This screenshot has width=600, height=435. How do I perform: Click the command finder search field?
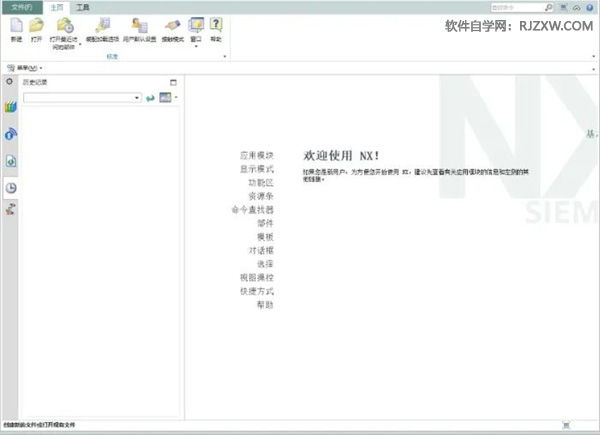[517, 7]
